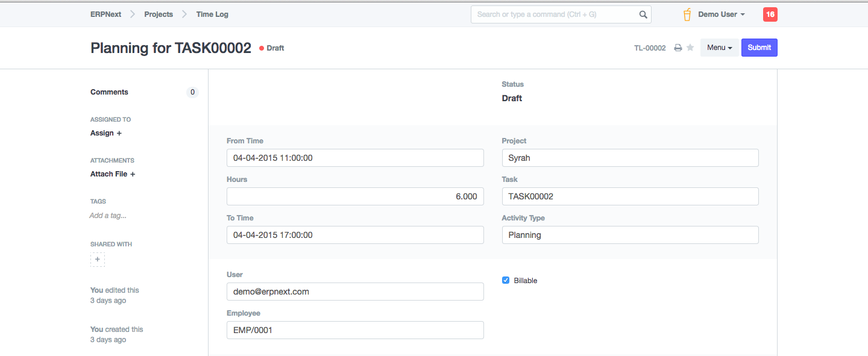Click the search magnifier icon
Image resolution: width=868 pixels, height=356 pixels.
(x=643, y=14)
